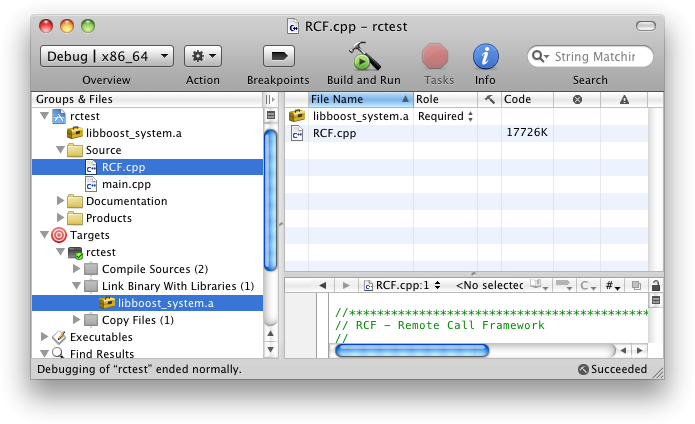
Task: Open the bookmarks popup in editor bar
Action: (539, 285)
